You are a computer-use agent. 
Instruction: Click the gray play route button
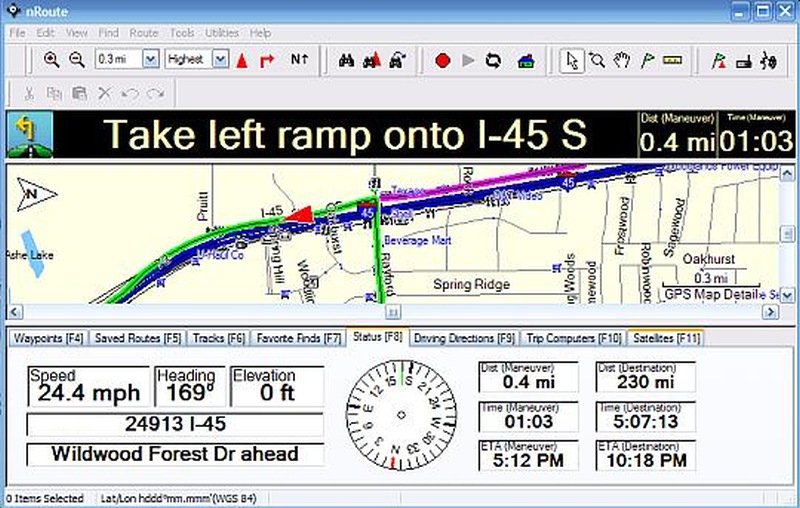pos(468,61)
